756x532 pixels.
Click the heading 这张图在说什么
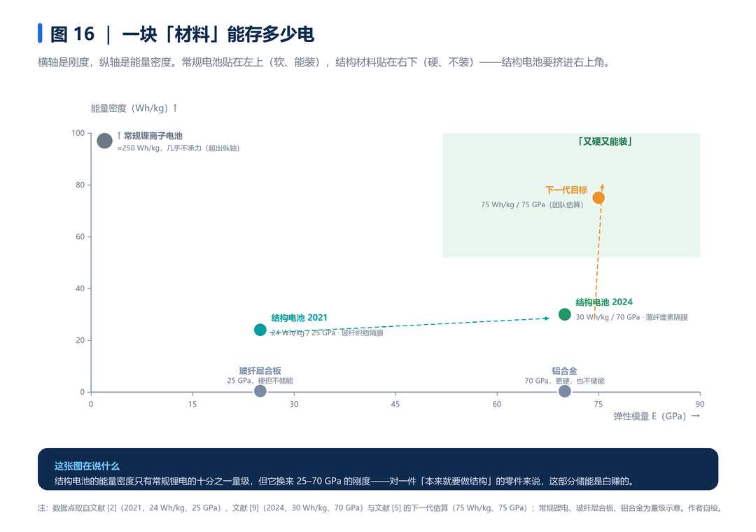coord(87,466)
